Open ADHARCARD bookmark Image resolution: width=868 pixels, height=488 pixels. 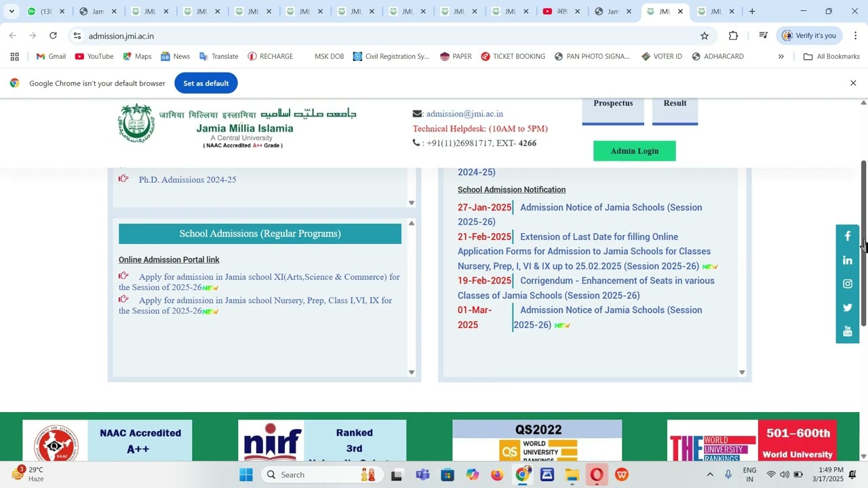click(x=717, y=56)
